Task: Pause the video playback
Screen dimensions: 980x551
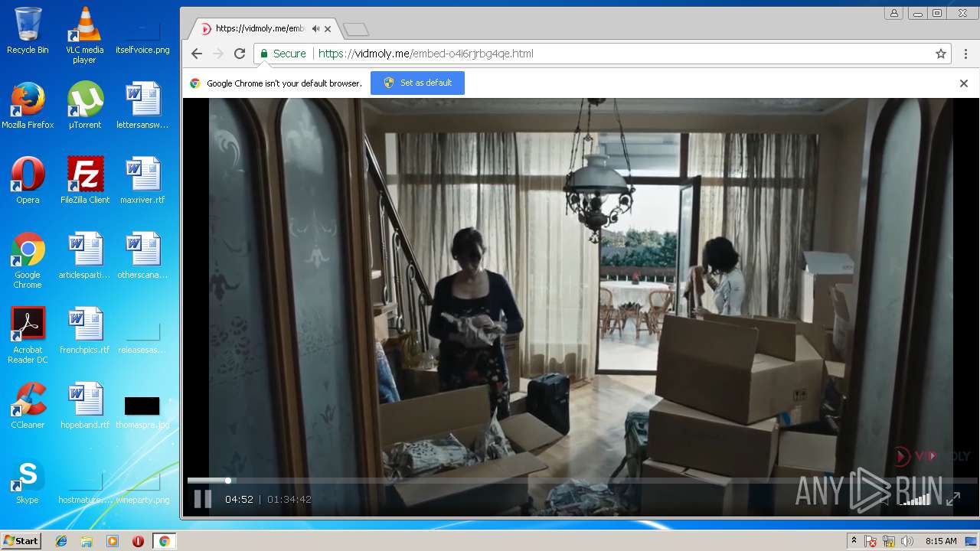Action: (x=203, y=499)
